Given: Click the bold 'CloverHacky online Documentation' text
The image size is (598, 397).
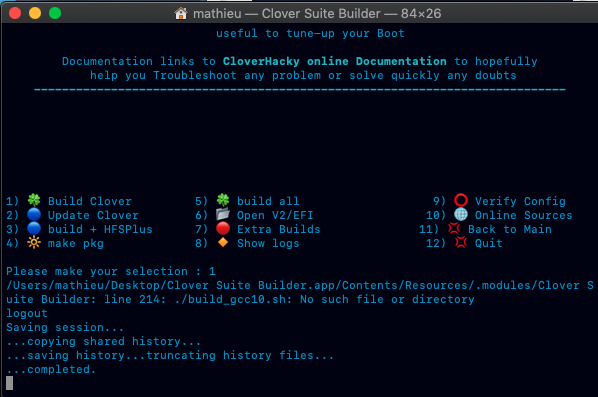Looking at the screenshot, I should tap(334, 61).
